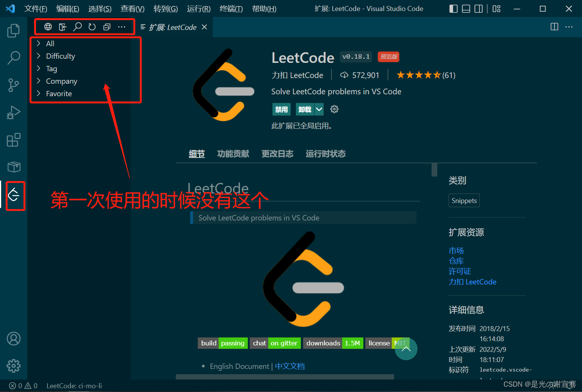Click the details pane vertical scrollbar
582x392 pixels.
(434, 170)
